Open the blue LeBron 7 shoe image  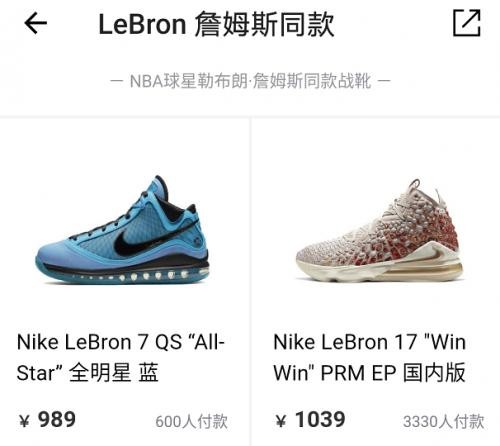click(123, 230)
